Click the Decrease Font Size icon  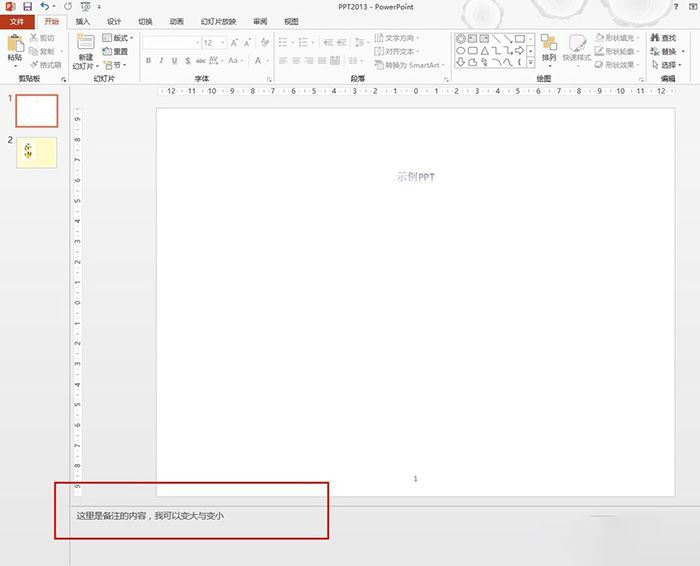(x=248, y=43)
